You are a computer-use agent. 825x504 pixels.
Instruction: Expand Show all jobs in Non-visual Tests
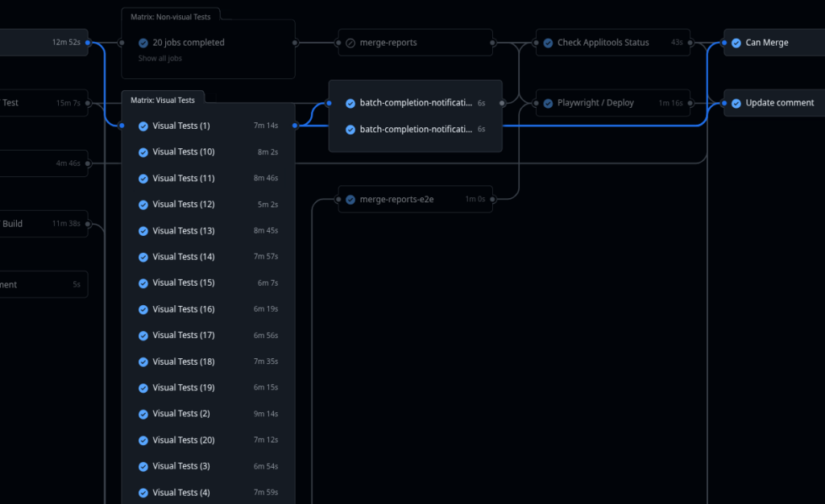160,58
